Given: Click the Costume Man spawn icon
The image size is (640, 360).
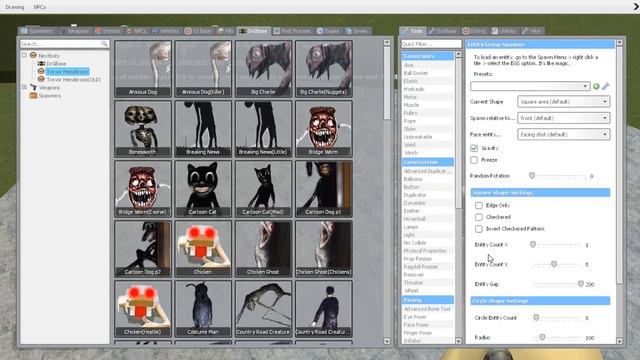Looking at the screenshot, I should [203, 309].
